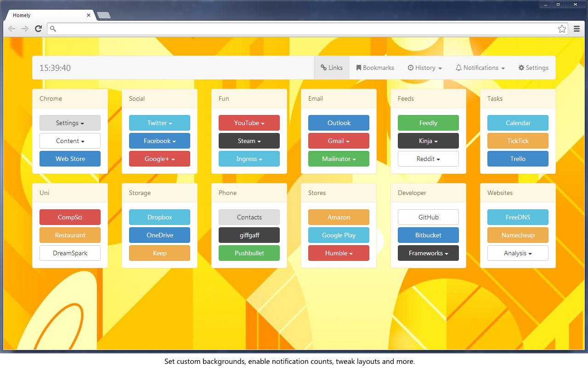The image size is (588, 368).
Task: Switch to the Bookmarks tab
Action: [x=375, y=68]
